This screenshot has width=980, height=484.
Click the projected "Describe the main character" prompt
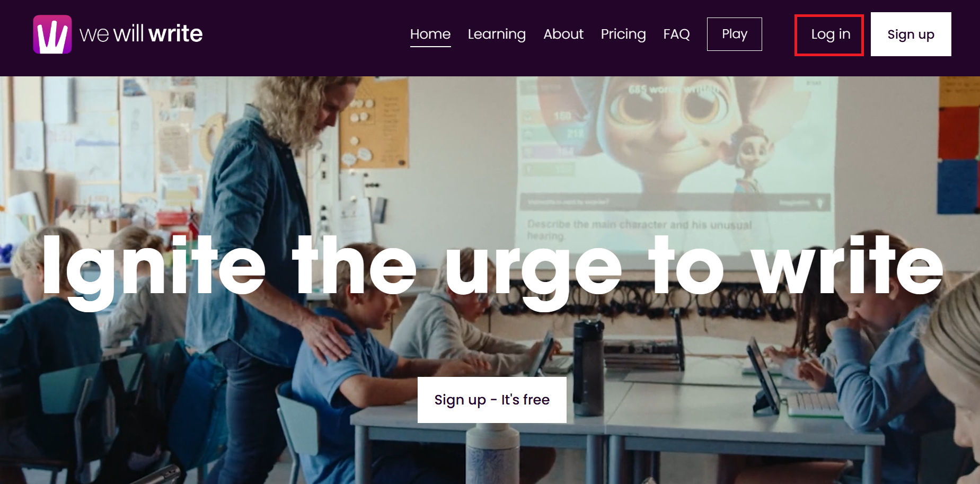[x=639, y=230]
